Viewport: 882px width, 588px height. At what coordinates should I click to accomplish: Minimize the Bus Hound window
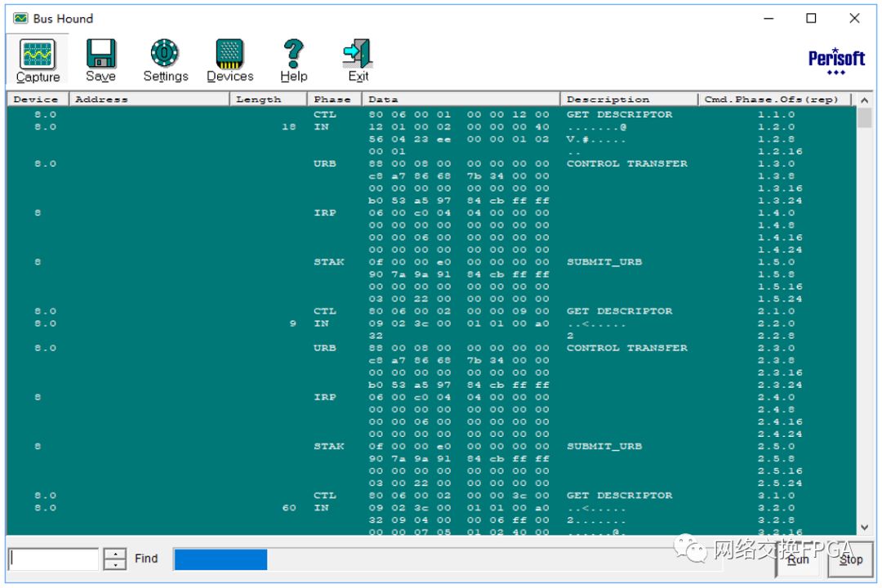click(768, 19)
